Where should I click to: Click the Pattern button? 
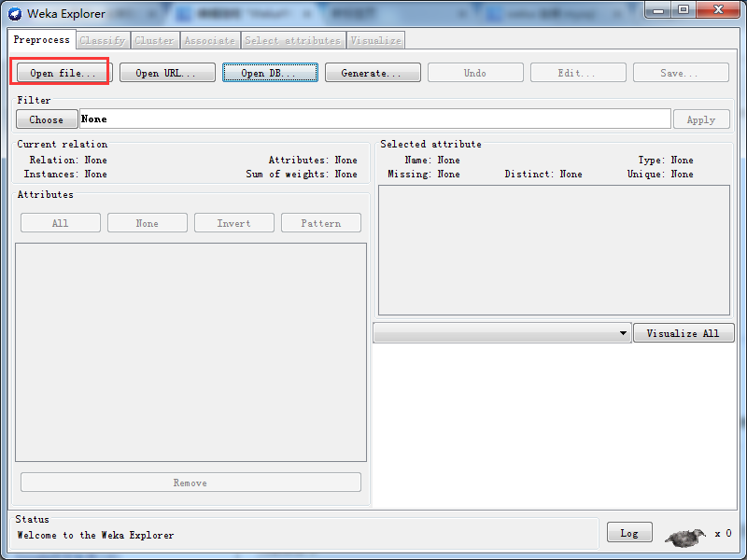[321, 223]
